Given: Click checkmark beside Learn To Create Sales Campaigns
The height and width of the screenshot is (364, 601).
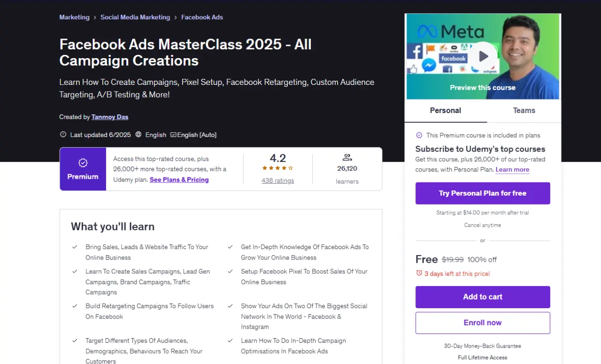Looking at the screenshot, I should pyautogui.click(x=75, y=271).
